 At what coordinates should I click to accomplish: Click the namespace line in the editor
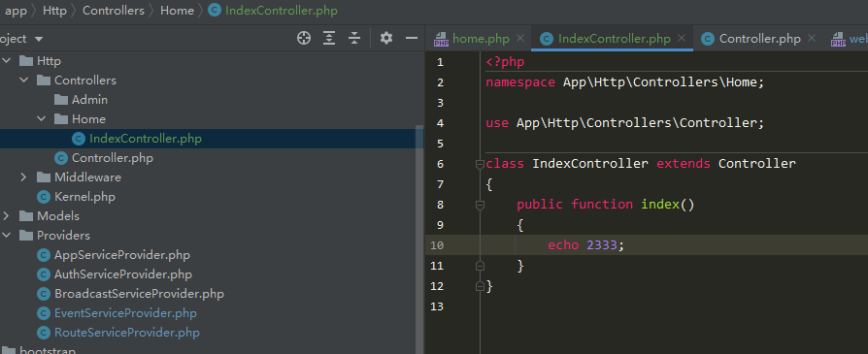[x=625, y=82]
